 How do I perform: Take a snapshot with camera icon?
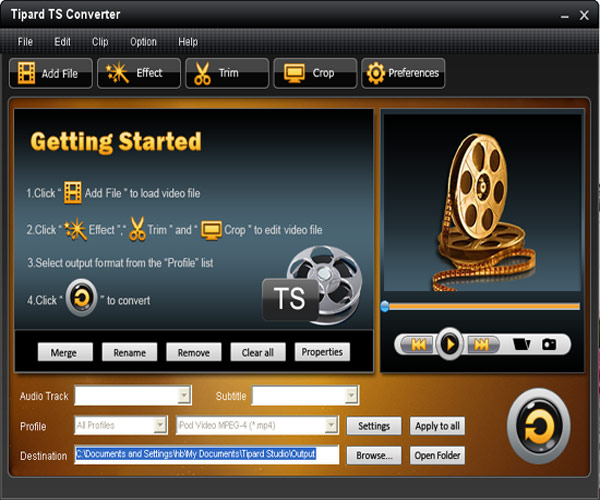click(x=549, y=344)
